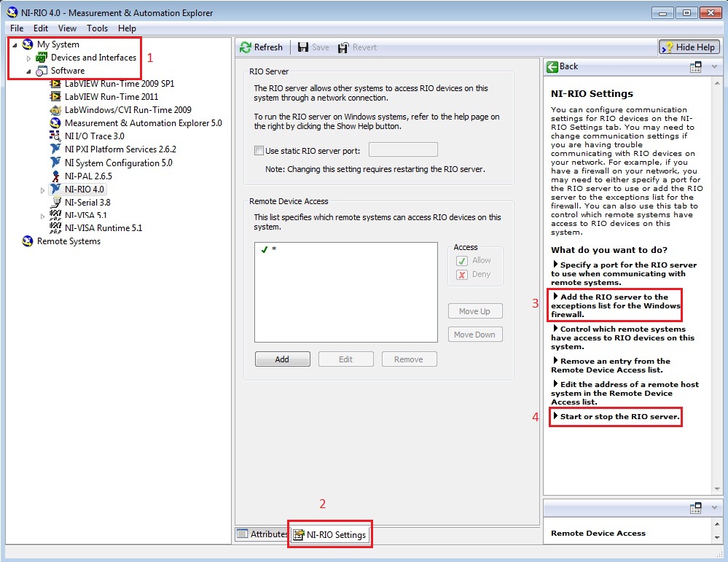The height and width of the screenshot is (562, 728).
Task: Click the help pane scroll down arrow
Action: 717,489
